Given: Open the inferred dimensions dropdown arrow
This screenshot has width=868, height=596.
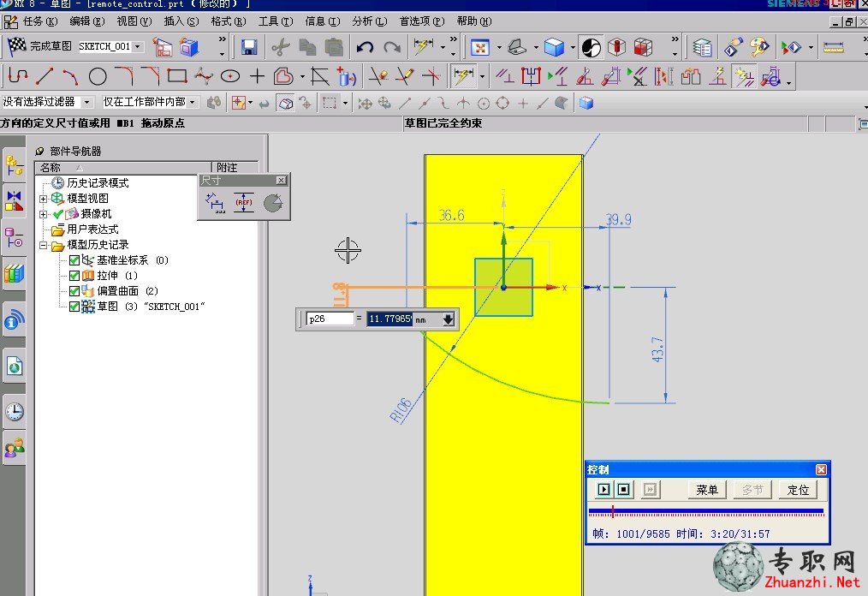Looking at the screenshot, I should point(482,76).
